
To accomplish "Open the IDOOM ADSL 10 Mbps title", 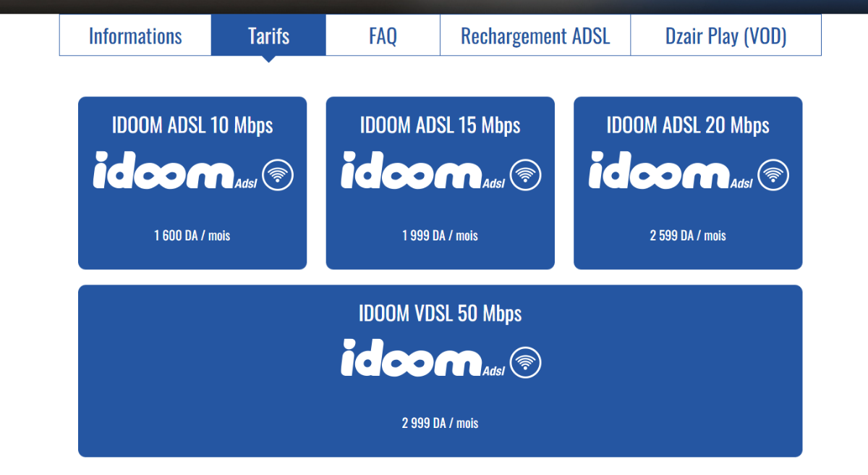I will pyautogui.click(x=192, y=125).
